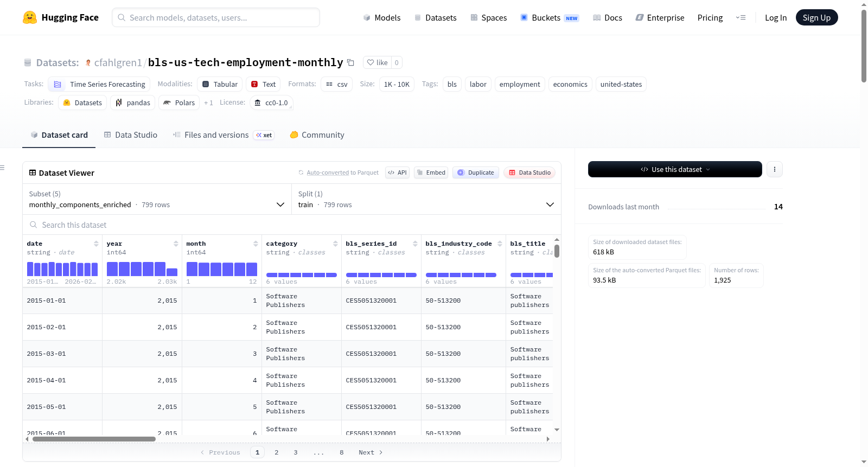The height and width of the screenshot is (467, 868).
Task: Sort the bls_industry_code column
Action: pos(500,244)
